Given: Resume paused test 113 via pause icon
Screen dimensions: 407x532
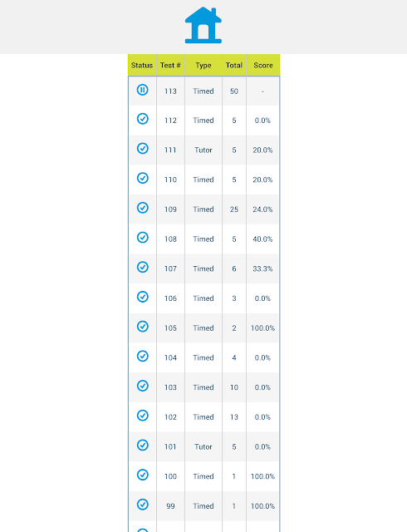Looking at the screenshot, I should pos(143,90).
